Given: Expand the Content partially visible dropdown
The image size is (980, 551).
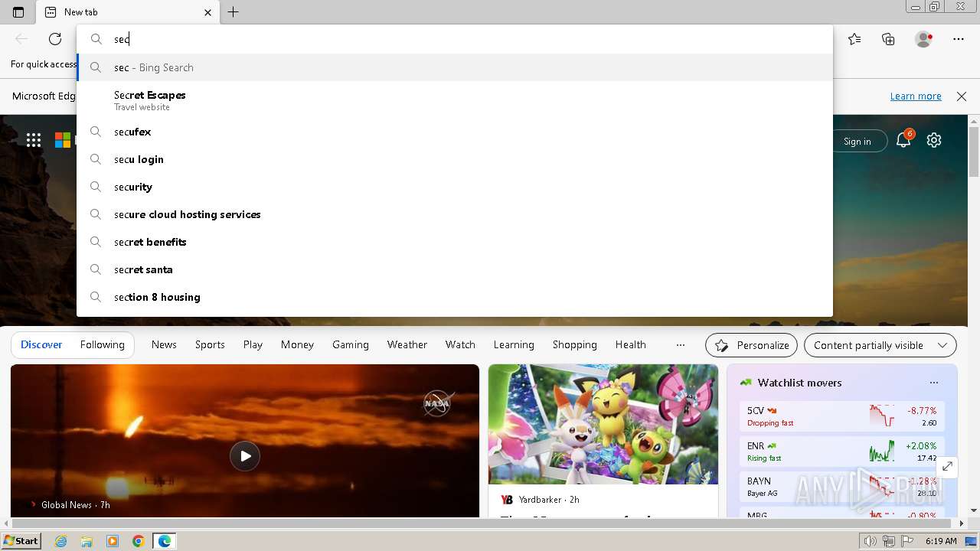Looking at the screenshot, I should 880,345.
